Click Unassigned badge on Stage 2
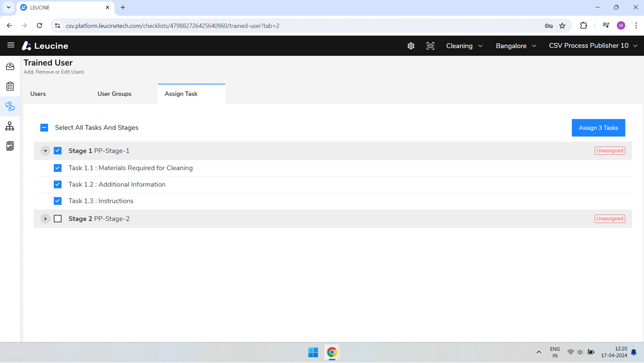 tap(610, 219)
